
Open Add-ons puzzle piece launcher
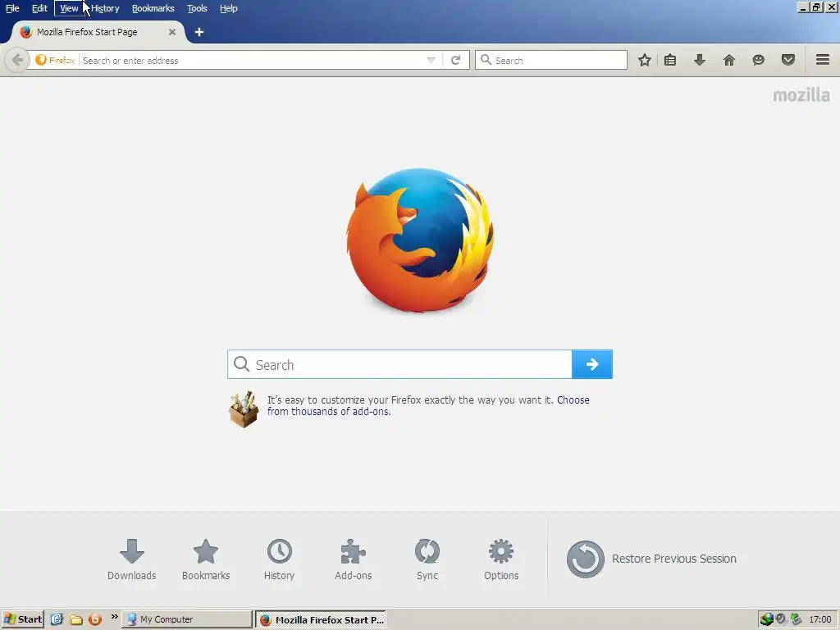[353, 559]
